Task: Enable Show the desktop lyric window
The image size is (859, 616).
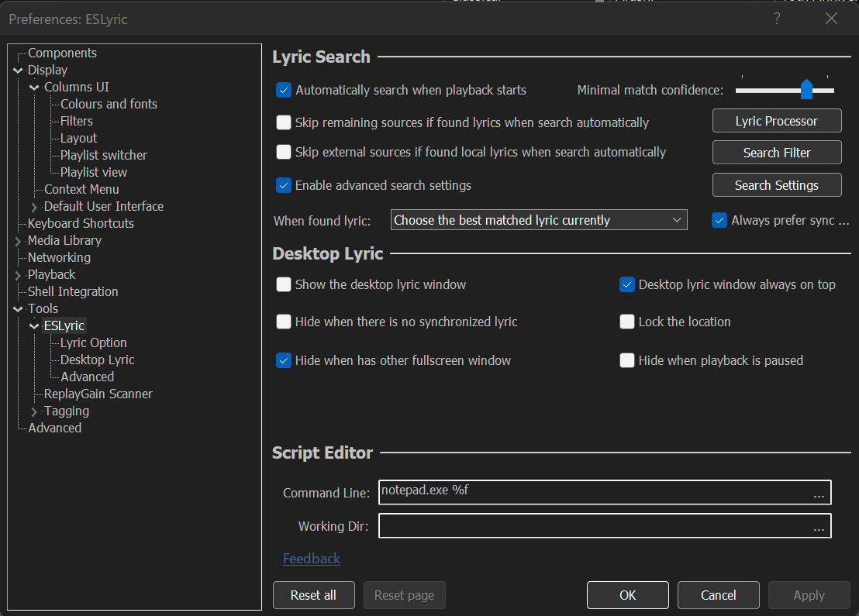Action: coord(284,284)
